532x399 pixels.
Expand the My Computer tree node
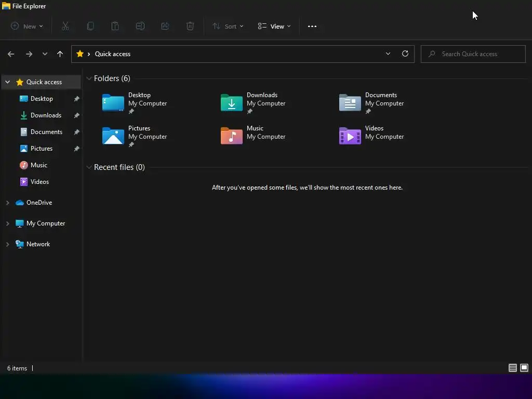pyautogui.click(x=7, y=223)
